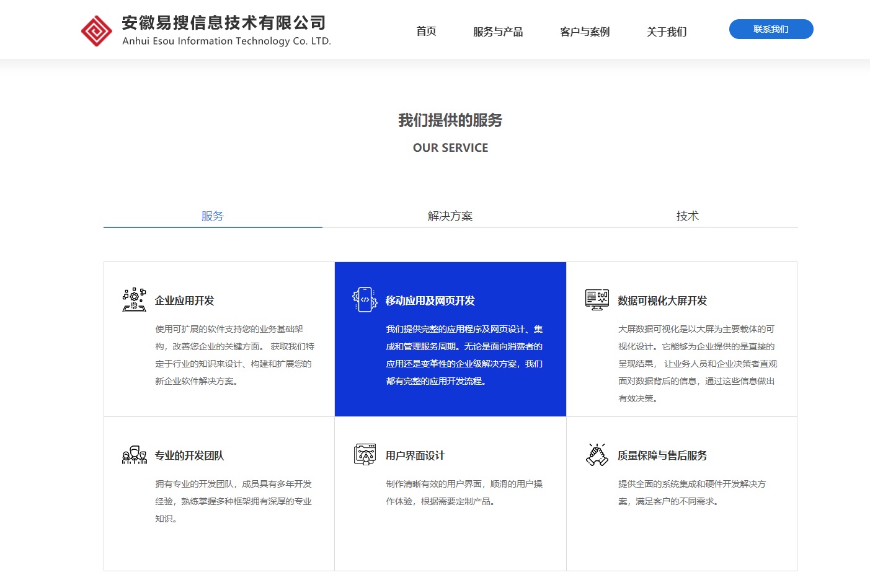Click the 企业应用开发 card title

point(184,301)
